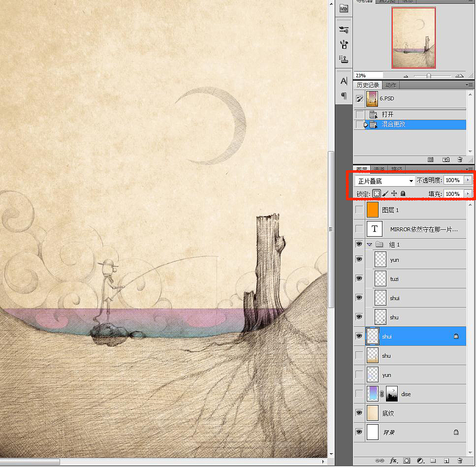Open the 正片叠底 blend mode dropdown
This screenshot has height=467, width=476.
tap(385, 181)
